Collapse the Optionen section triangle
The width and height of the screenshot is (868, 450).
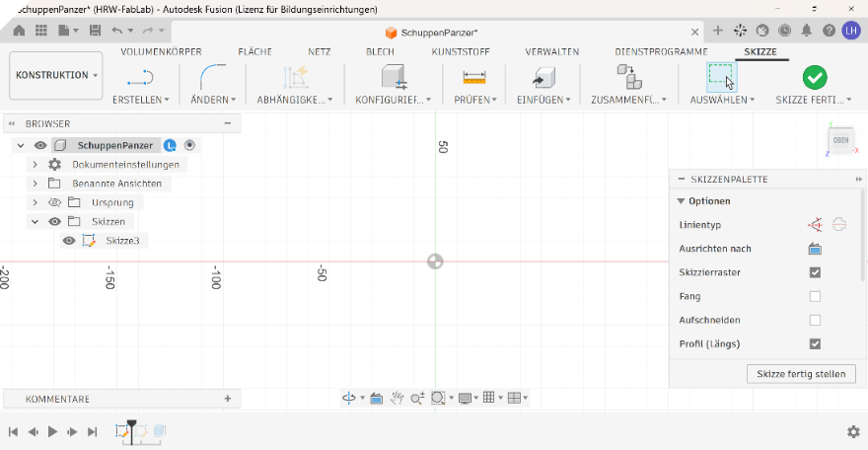(681, 201)
